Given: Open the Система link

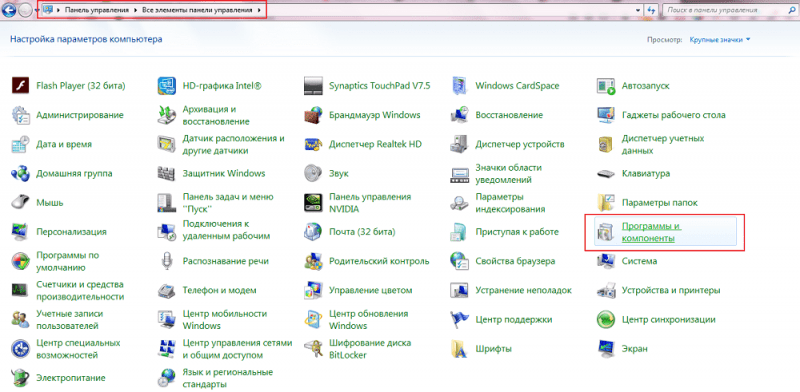Looking at the screenshot, I should coord(639,261).
